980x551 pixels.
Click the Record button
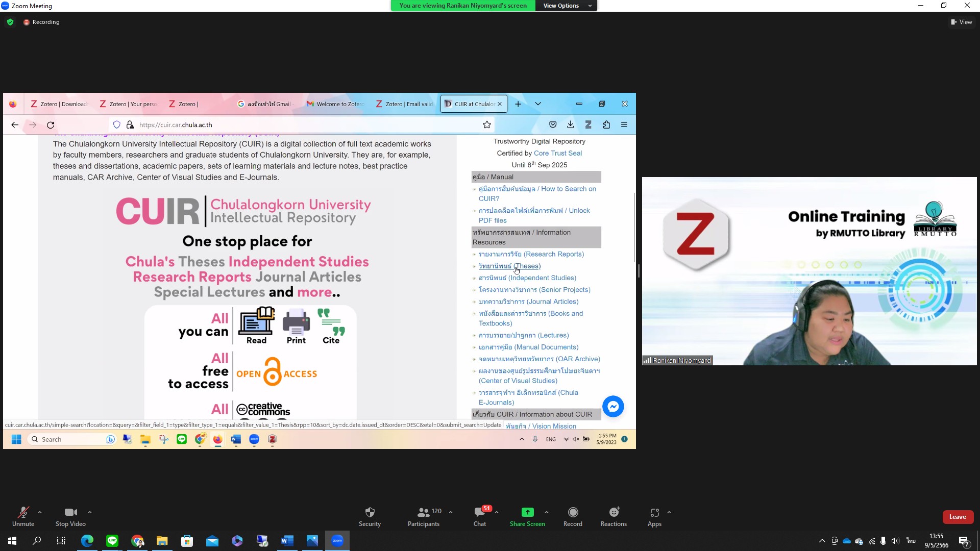(573, 516)
